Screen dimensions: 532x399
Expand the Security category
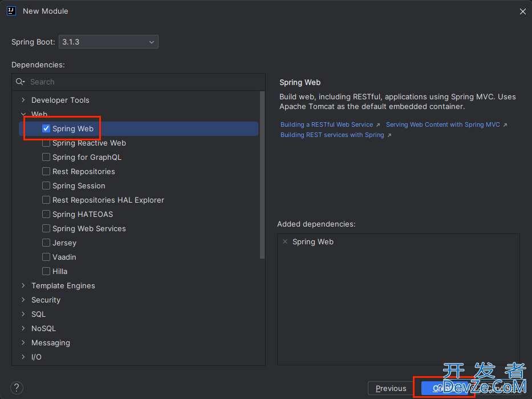pyautogui.click(x=23, y=300)
